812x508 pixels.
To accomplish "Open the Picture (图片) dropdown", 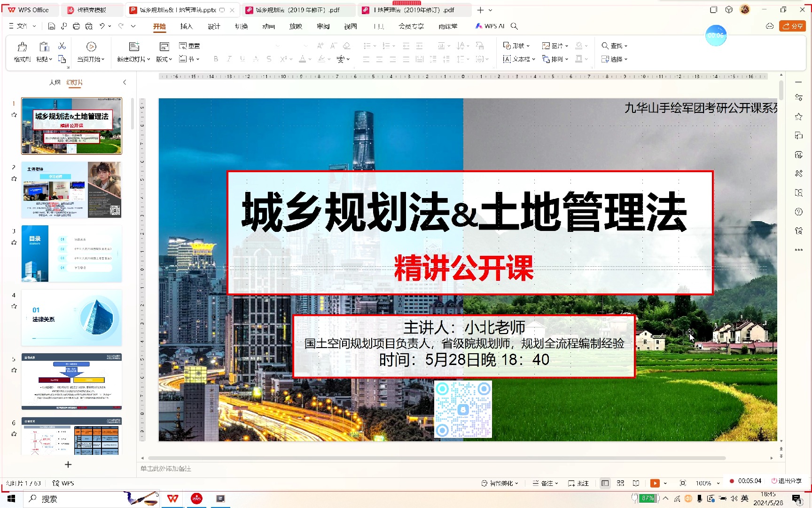I will (x=555, y=46).
